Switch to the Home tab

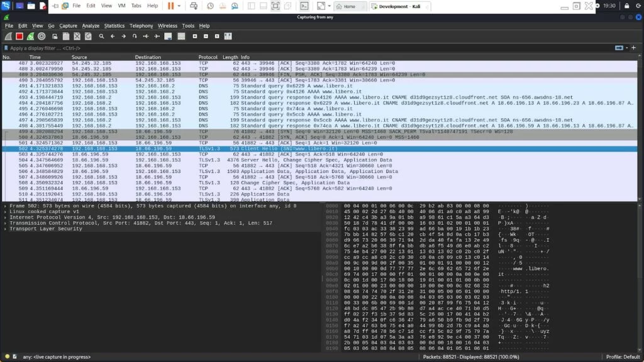point(348,6)
